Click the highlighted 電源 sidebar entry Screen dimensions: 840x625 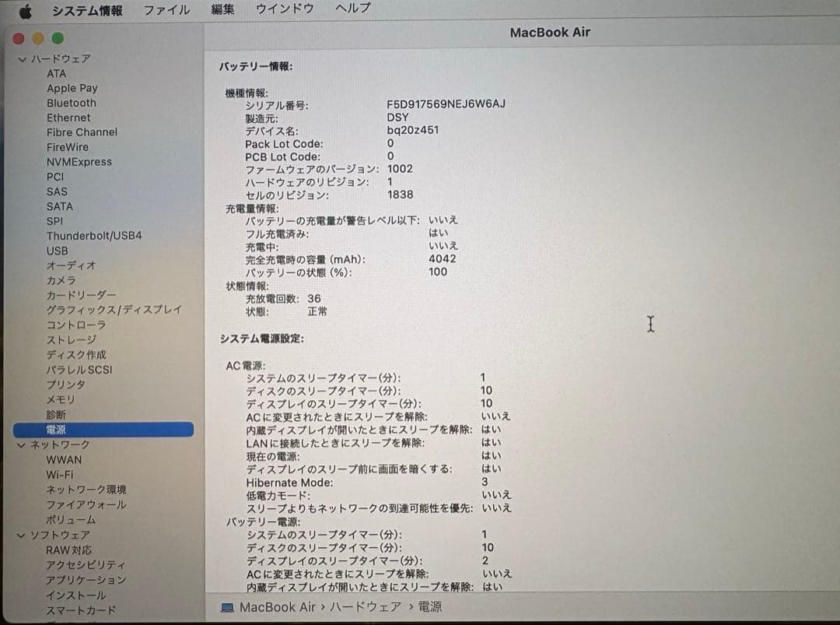point(56,429)
